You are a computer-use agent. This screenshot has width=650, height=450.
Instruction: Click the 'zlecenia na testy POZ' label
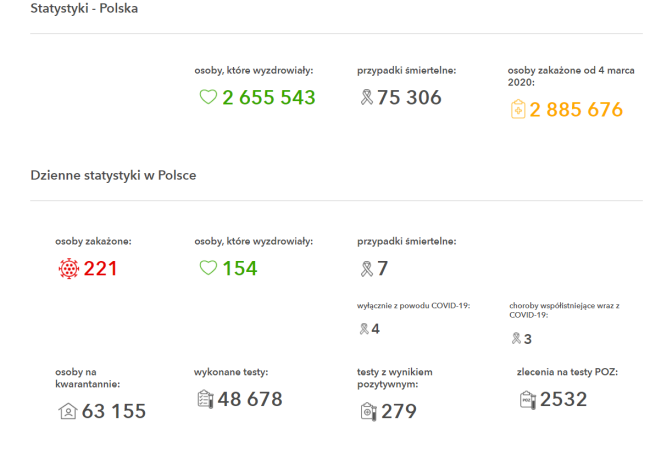(567, 372)
